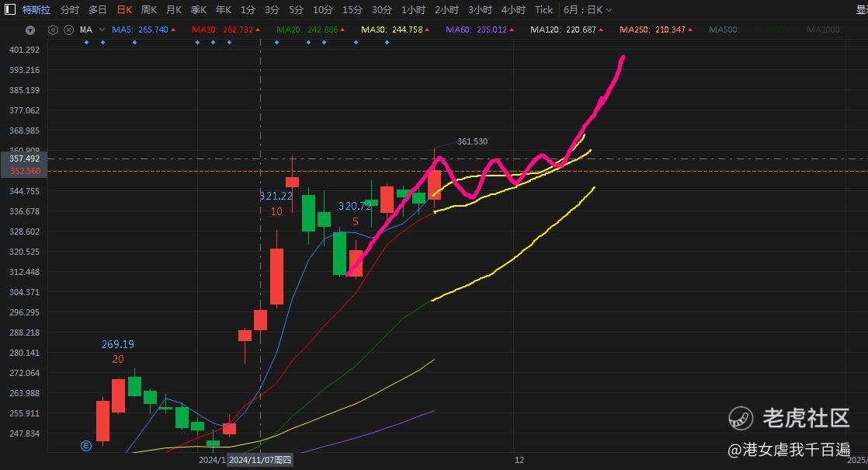The width and height of the screenshot is (868, 470).
Task: Switch to the 多日 chart tab
Action: click(97, 10)
